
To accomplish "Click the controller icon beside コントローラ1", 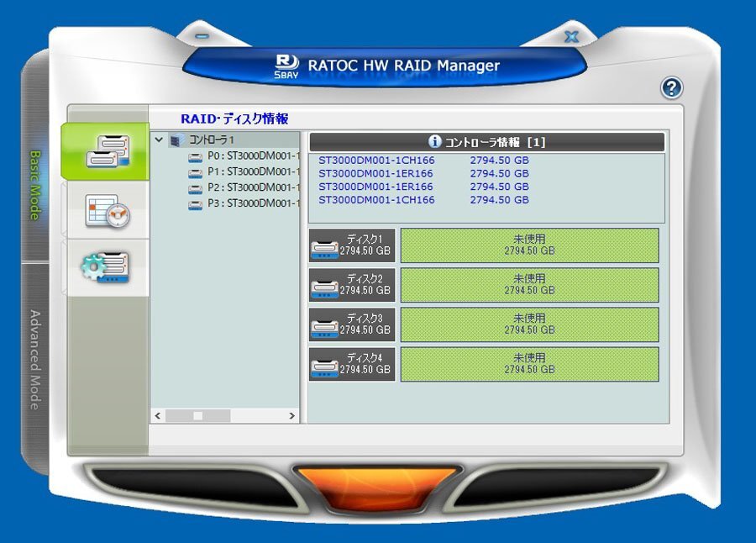I will [x=177, y=140].
